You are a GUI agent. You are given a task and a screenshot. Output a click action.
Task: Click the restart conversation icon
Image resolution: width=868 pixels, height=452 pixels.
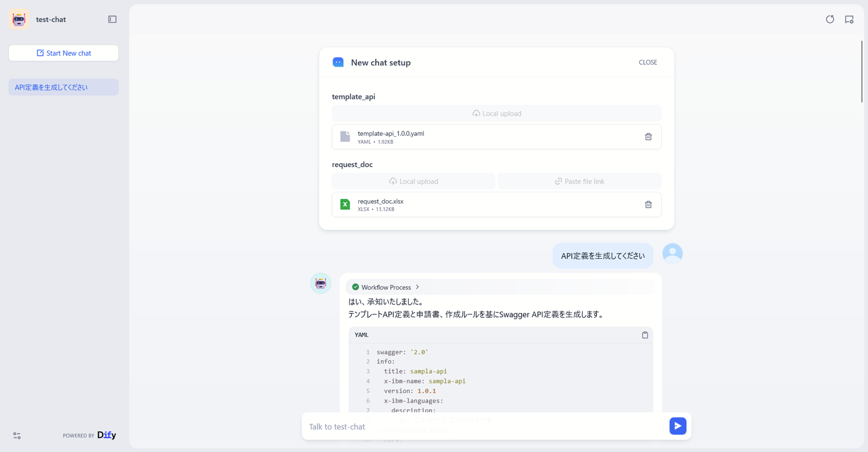pos(830,19)
